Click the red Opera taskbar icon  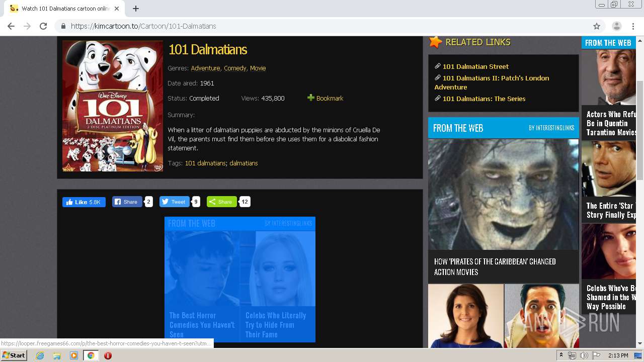point(108,355)
